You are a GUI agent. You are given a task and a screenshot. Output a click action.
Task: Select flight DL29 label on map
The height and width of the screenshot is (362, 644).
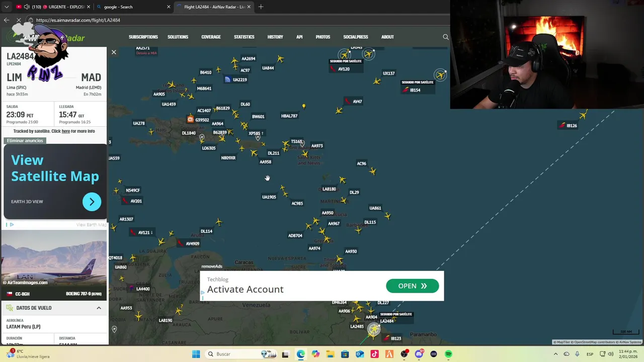pos(354,192)
